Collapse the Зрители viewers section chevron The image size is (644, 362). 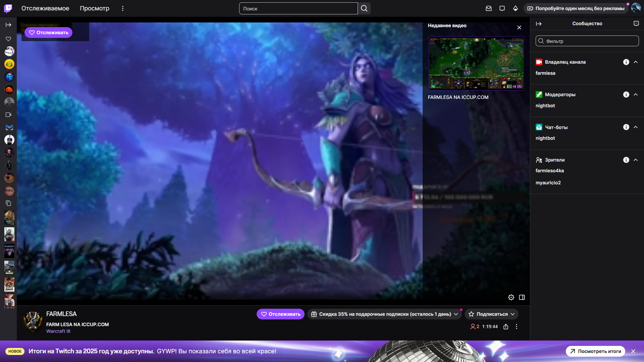636,160
